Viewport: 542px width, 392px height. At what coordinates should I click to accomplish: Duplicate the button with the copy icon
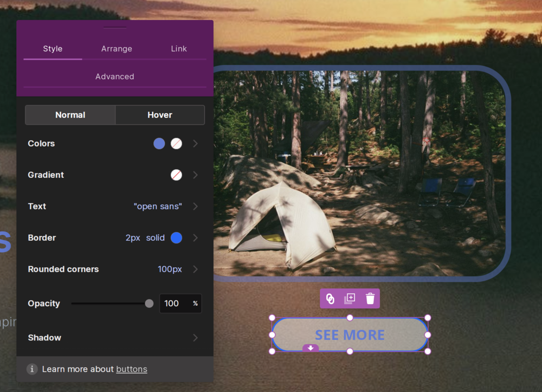[x=350, y=298]
